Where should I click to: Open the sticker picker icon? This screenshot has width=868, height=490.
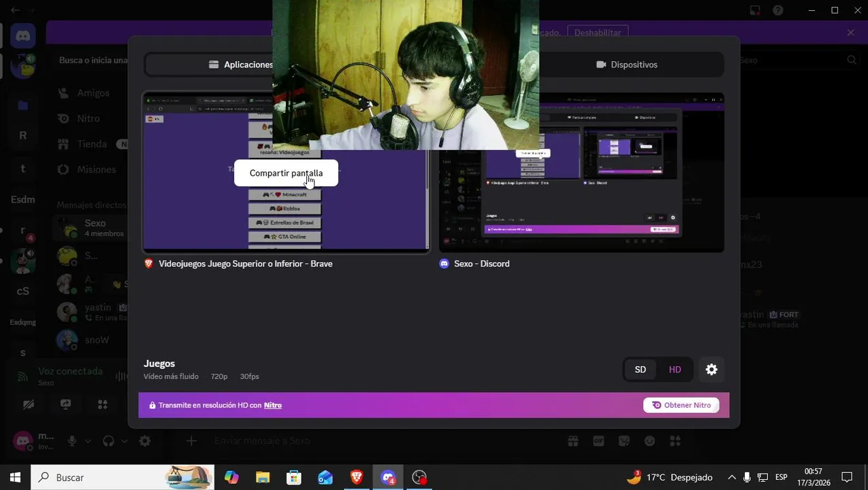pyautogui.click(x=624, y=441)
